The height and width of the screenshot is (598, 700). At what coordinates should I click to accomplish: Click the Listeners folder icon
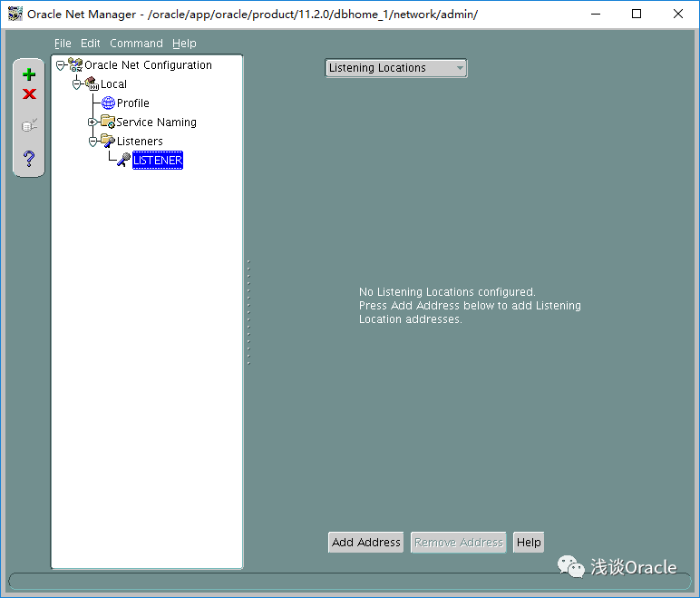[108, 141]
